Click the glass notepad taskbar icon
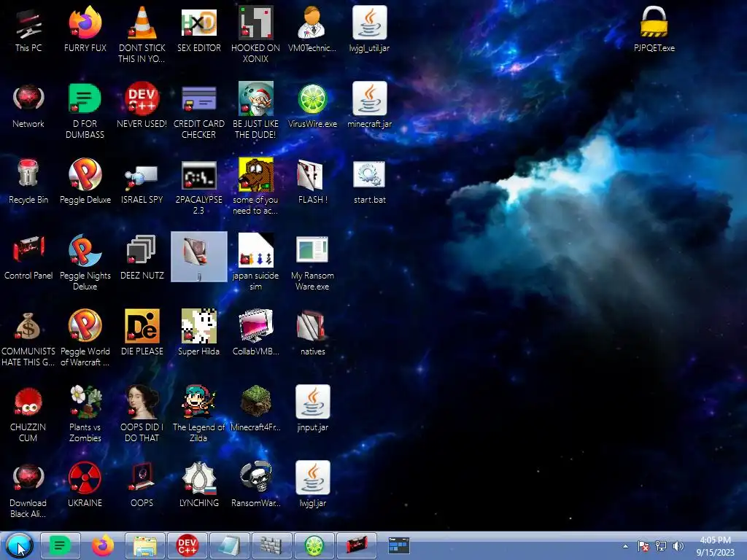747x560 pixels. pyautogui.click(x=230, y=545)
